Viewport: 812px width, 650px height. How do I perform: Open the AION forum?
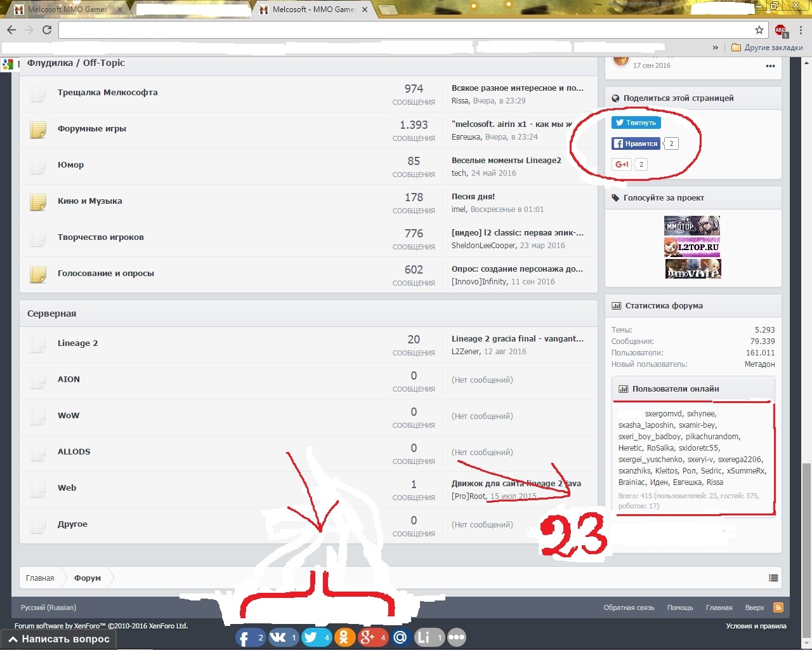[69, 380]
